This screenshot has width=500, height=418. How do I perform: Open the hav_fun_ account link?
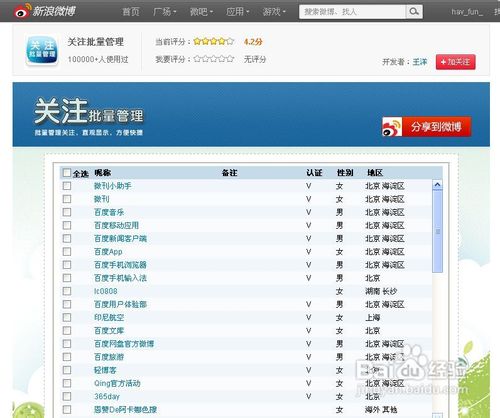467,12
